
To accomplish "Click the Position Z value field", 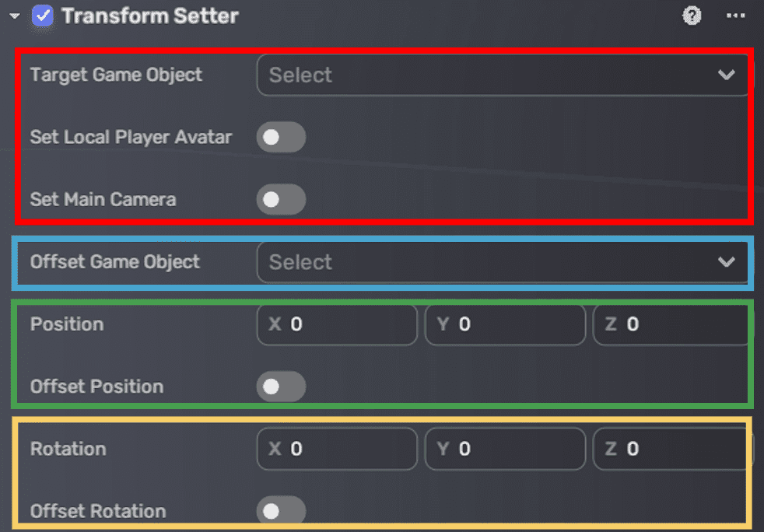I will pos(671,324).
